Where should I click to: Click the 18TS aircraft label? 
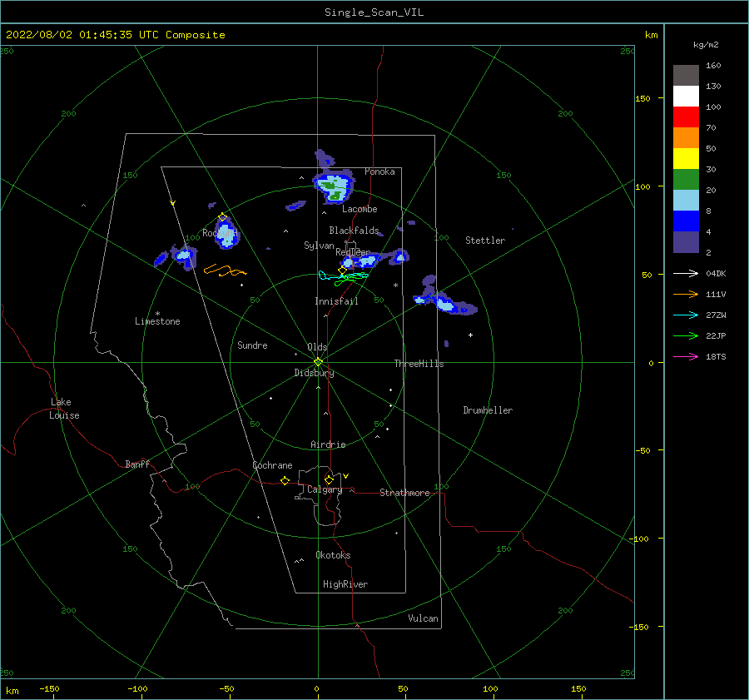(716, 357)
